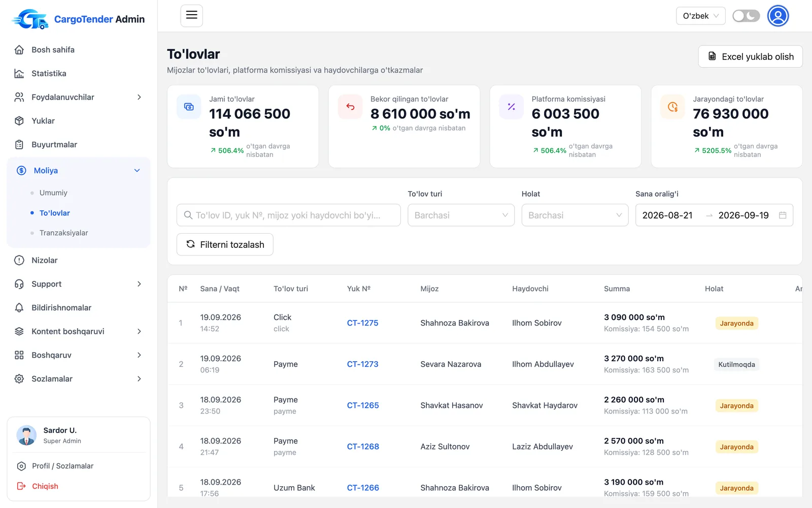Open cargo link CT-1266

point(363,488)
